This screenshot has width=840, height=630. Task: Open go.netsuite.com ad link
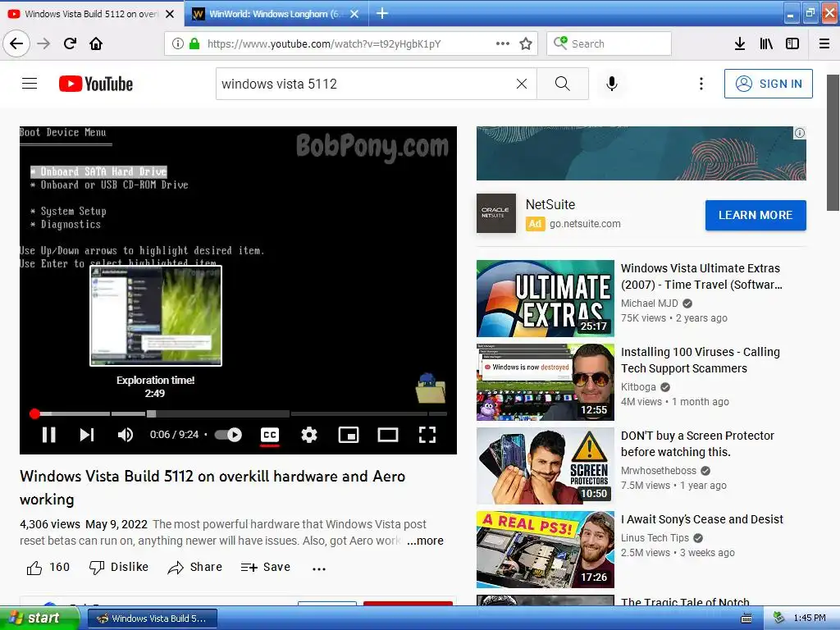click(585, 223)
